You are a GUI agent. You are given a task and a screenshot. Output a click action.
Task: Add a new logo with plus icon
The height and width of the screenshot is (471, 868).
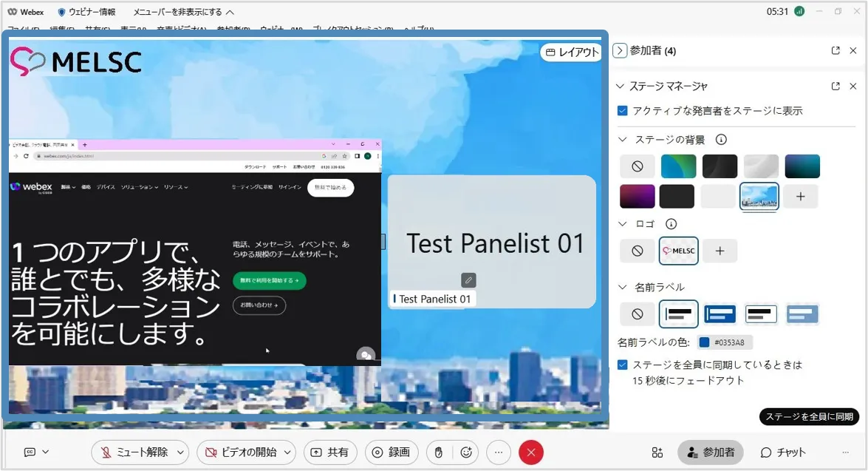[720, 251]
